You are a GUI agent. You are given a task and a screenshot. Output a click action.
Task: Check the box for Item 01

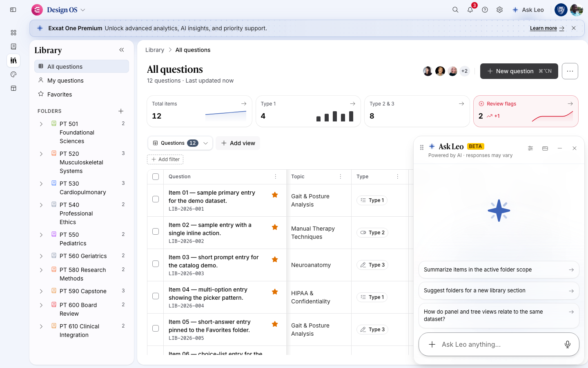tap(156, 199)
